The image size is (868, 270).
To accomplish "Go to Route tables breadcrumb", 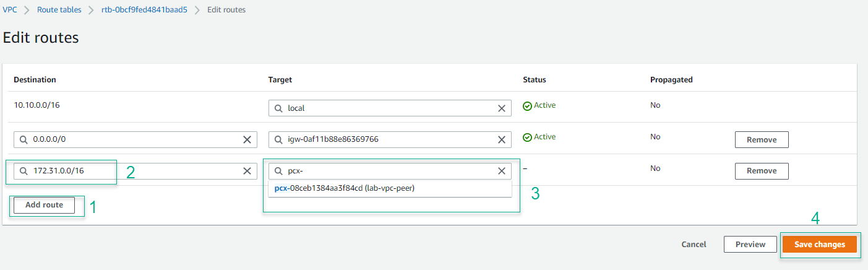I will pos(59,10).
